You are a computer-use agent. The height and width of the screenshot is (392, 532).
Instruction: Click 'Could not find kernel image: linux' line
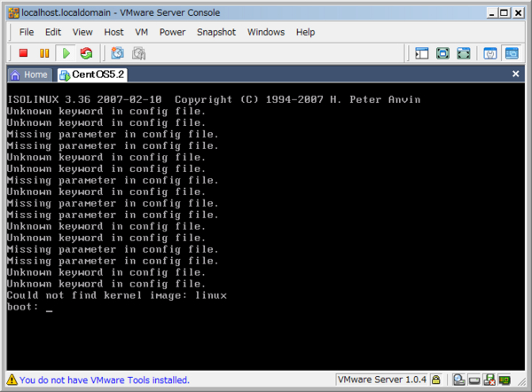pos(117,295)
